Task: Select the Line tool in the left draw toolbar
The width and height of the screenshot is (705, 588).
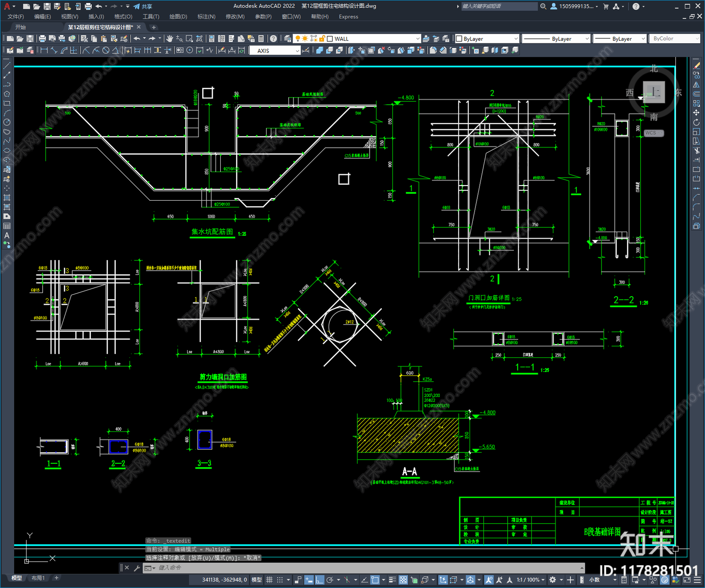Action: 7,66
